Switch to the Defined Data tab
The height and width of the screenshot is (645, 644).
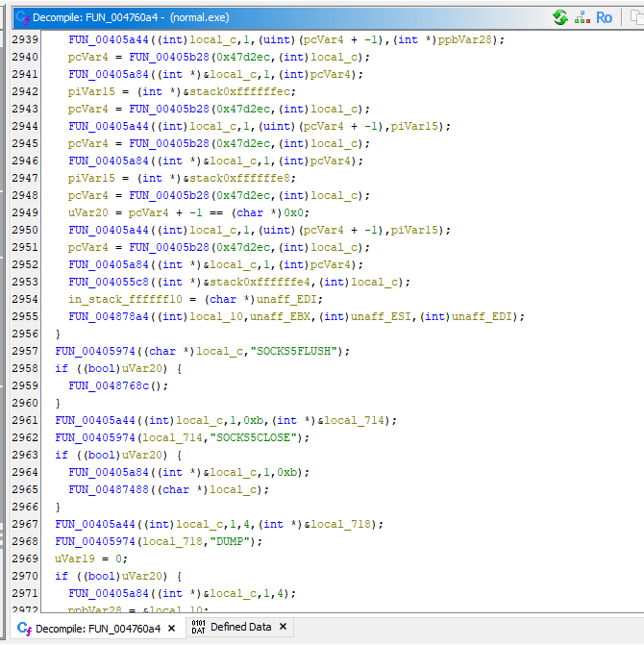coord(240,627)
